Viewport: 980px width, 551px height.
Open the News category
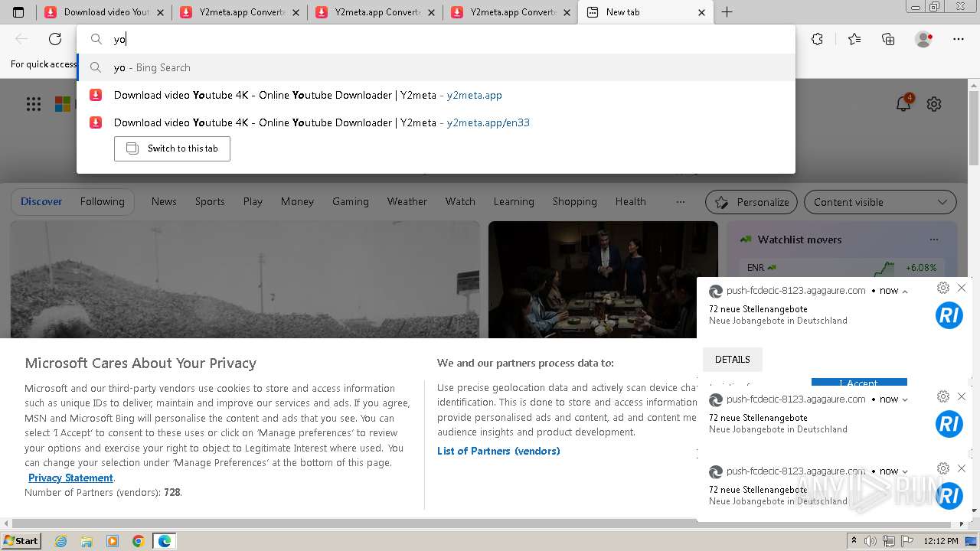pyautogui.click(x=164, y=201)
